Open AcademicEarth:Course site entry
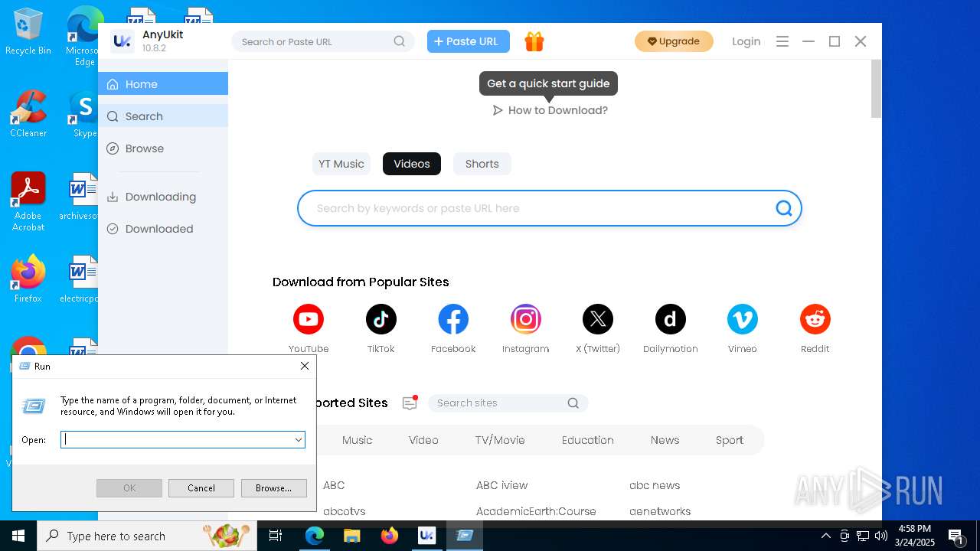 click(536, 511)
